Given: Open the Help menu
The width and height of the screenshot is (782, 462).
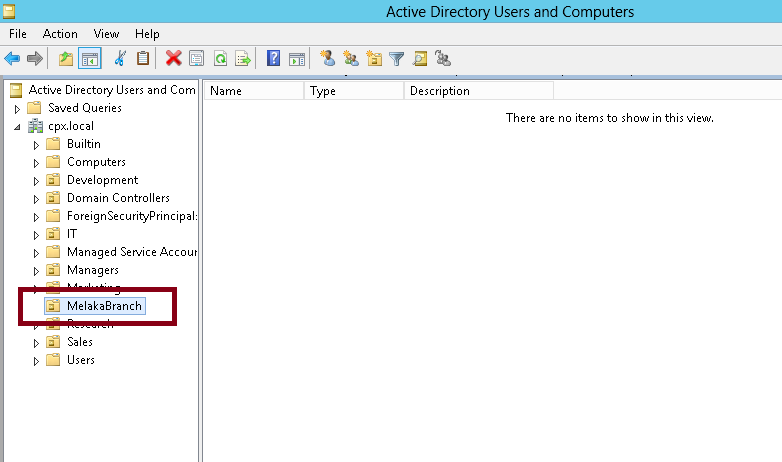Looking at the screenshot, I should [147, 34].
